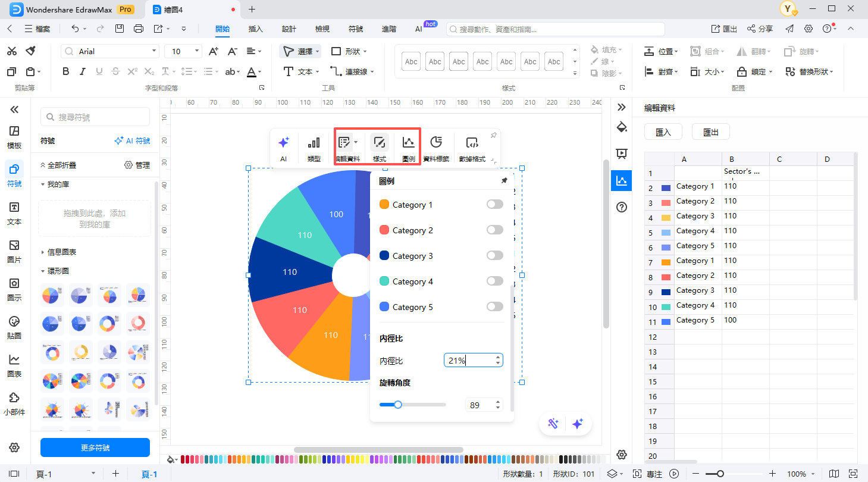868x482 pixels.
Task: Turn on the Category 3 legend switch
Action: click(494, 255)
